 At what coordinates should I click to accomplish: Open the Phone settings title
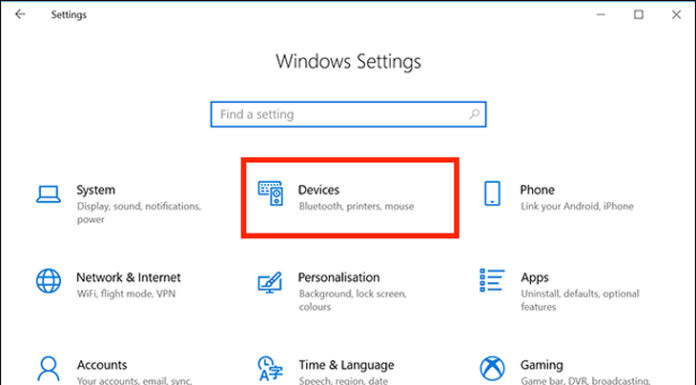[x=537, y=190]
